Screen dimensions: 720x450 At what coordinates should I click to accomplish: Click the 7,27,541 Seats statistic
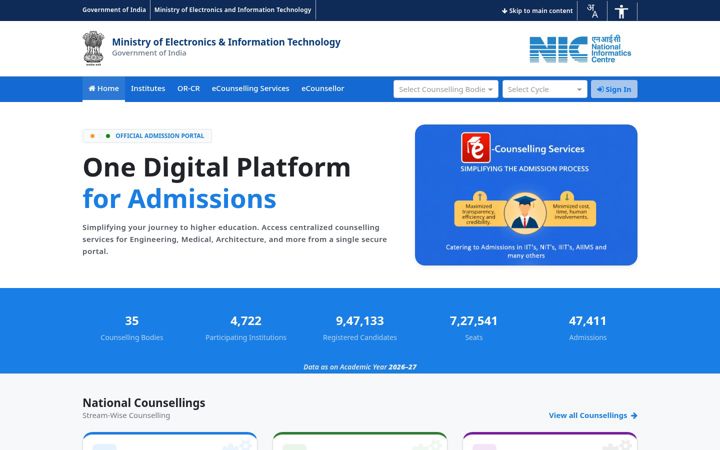pyautogui.click(x=473, y=328)
